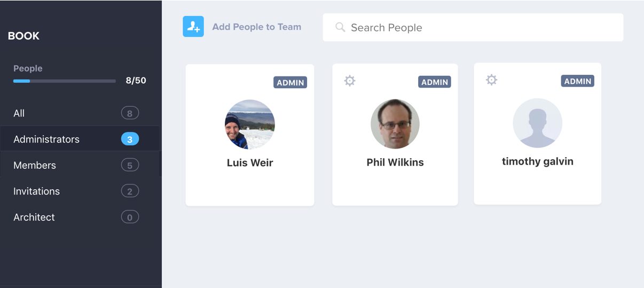Click the Add People to Team link
The height and width of the screenshot is (288, 644).
(x=257, y=27)
